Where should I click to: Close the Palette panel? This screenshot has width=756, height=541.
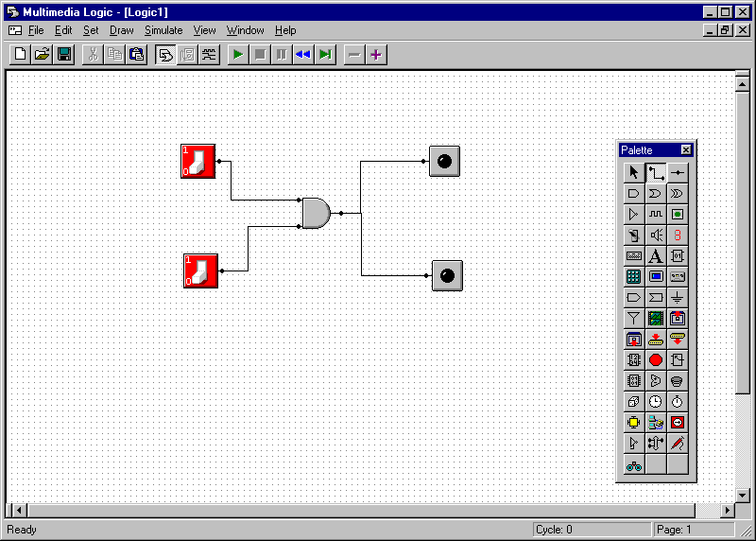tap(686, 149)
